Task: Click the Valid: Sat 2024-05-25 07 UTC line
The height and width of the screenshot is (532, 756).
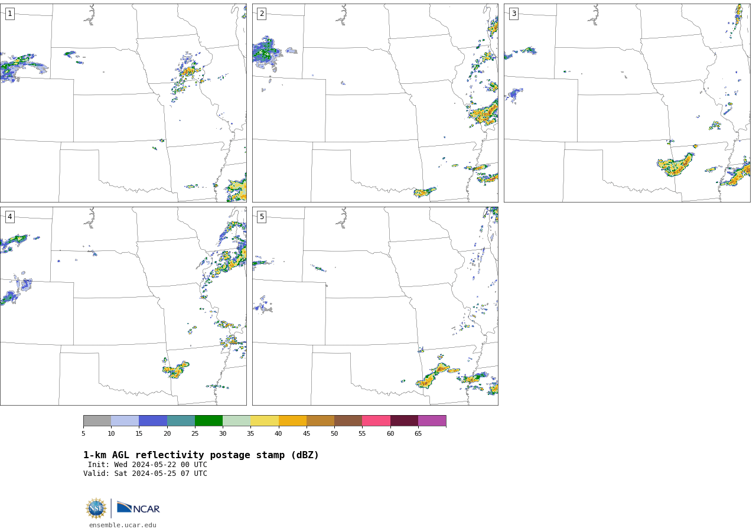Action: tap(145, 474)
